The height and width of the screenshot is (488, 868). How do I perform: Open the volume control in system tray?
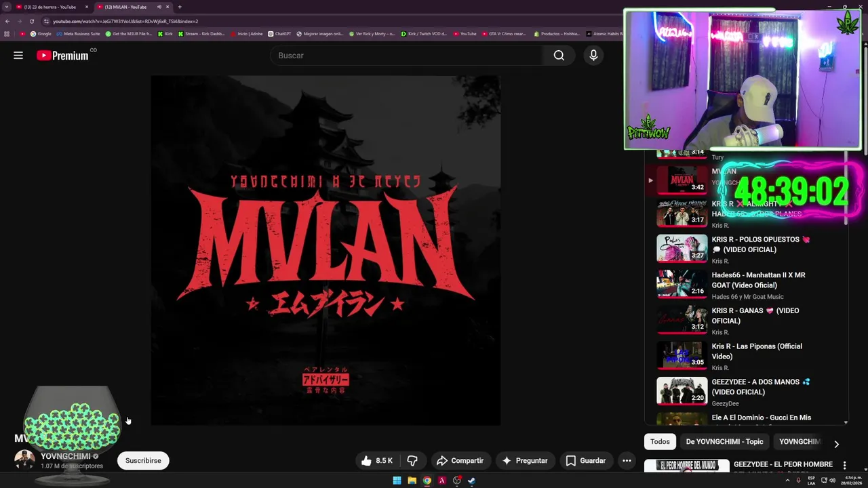pyautogui.click(x=832, y=481)
